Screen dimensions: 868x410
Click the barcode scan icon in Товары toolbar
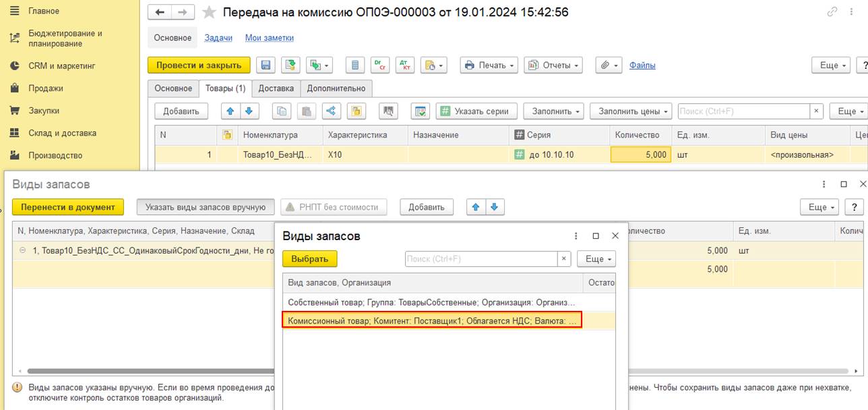389,111
